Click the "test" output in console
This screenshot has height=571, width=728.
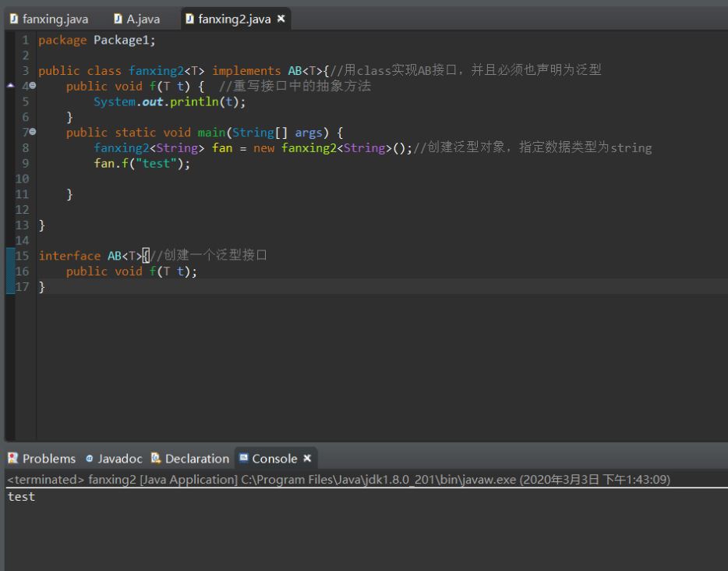(x=21, y=497)
